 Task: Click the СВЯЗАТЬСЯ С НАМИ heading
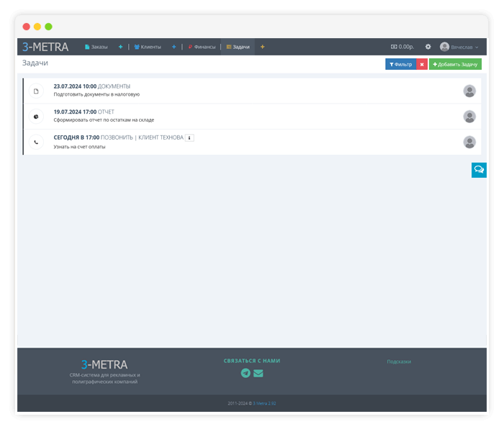pos(252,361)
